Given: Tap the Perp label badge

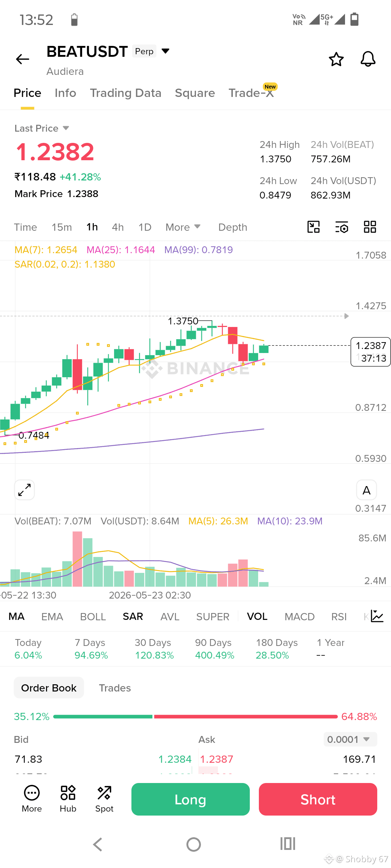Looking at the screenshot, I should click(144, 51).
